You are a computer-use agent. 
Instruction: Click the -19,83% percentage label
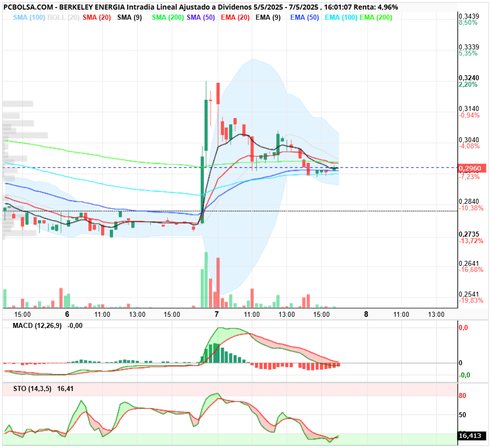click(x=471, y=300)
